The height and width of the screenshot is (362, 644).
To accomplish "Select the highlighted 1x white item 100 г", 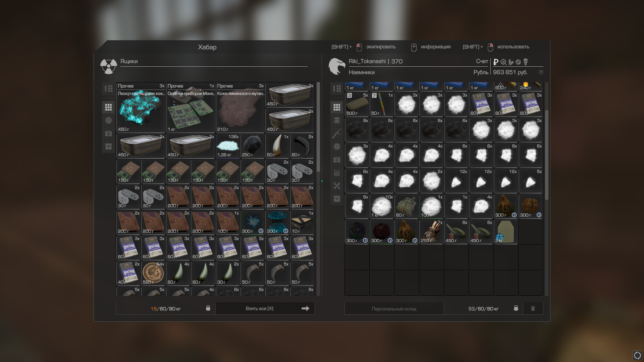I will [432, 206].
